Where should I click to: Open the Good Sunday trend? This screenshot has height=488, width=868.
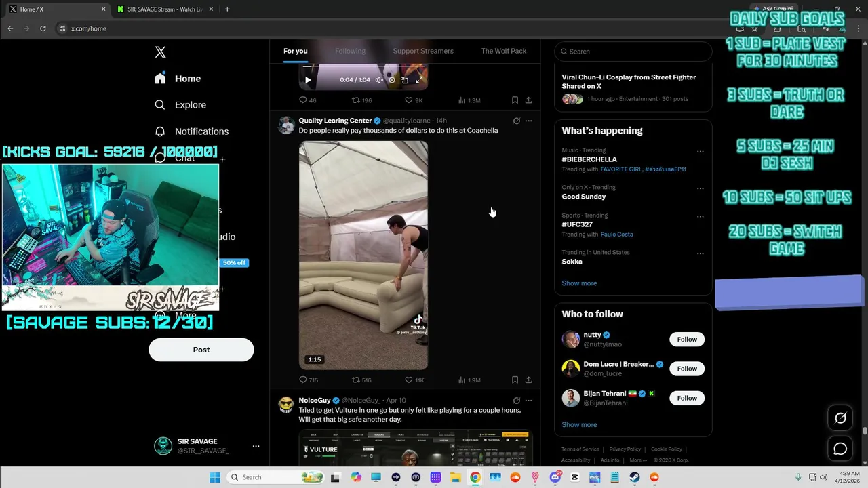coord(584,197)
